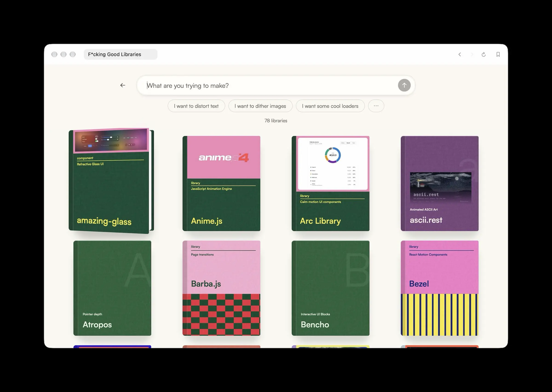Go back using the browser back chevron

(460, 54)
